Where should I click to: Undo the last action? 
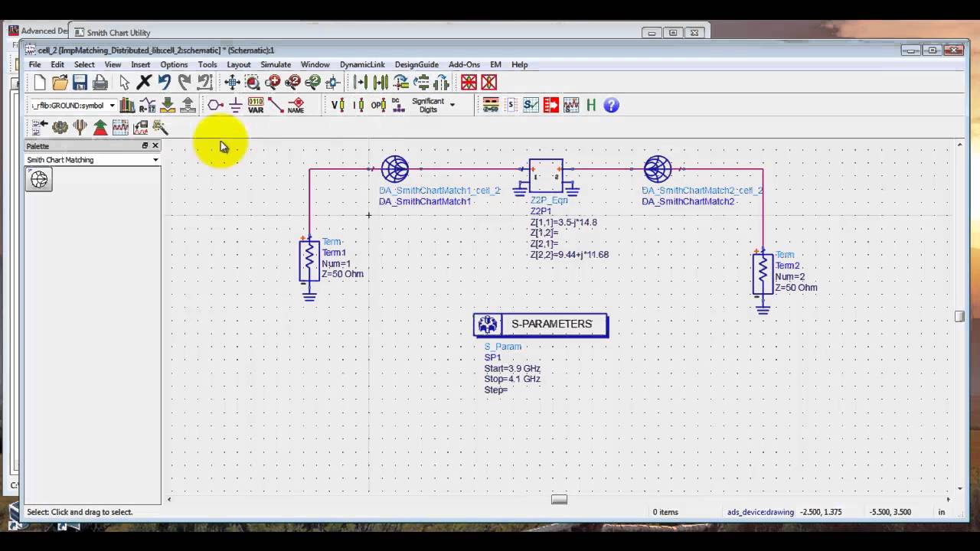[x=164, y=83]
